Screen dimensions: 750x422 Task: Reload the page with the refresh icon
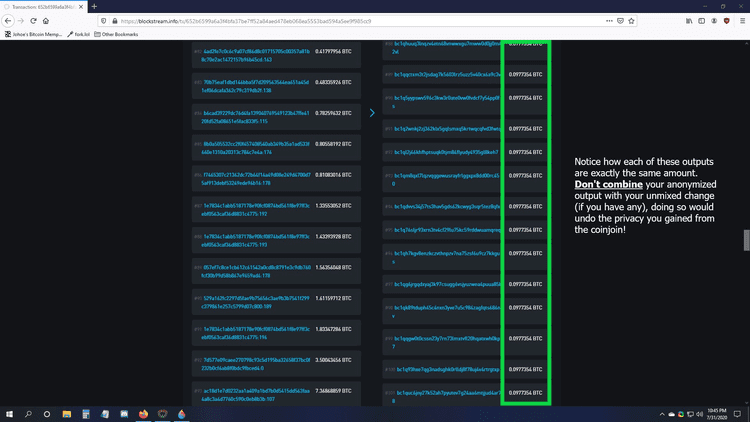pos(33,21)
